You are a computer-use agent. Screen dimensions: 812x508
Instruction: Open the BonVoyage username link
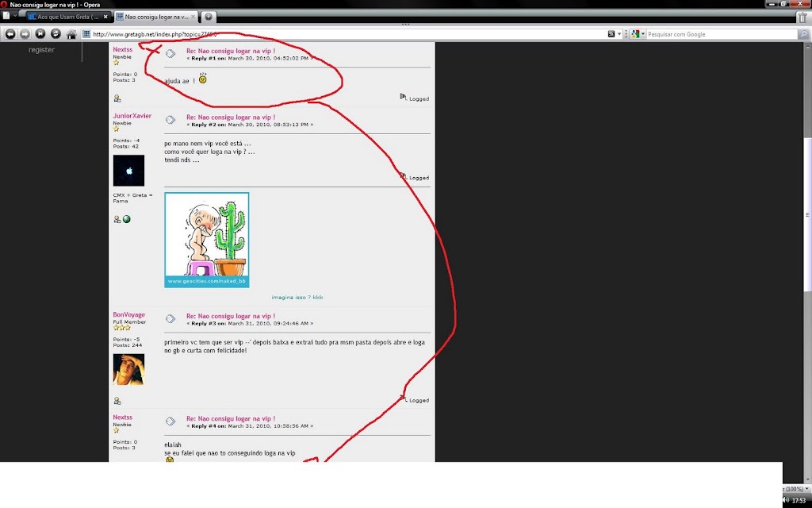click(x=129, y=314)
